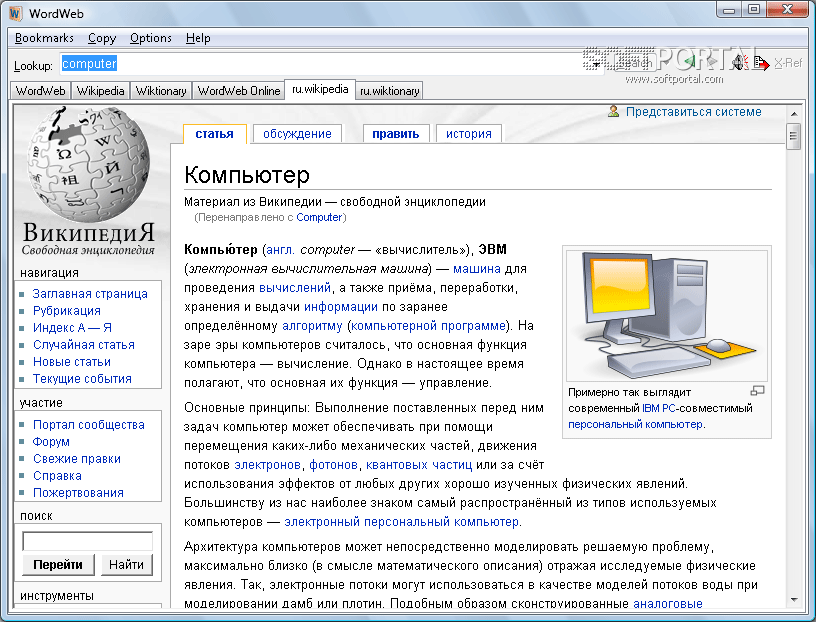Open the 'Справка' sidebar link

[x=57, y=476]
